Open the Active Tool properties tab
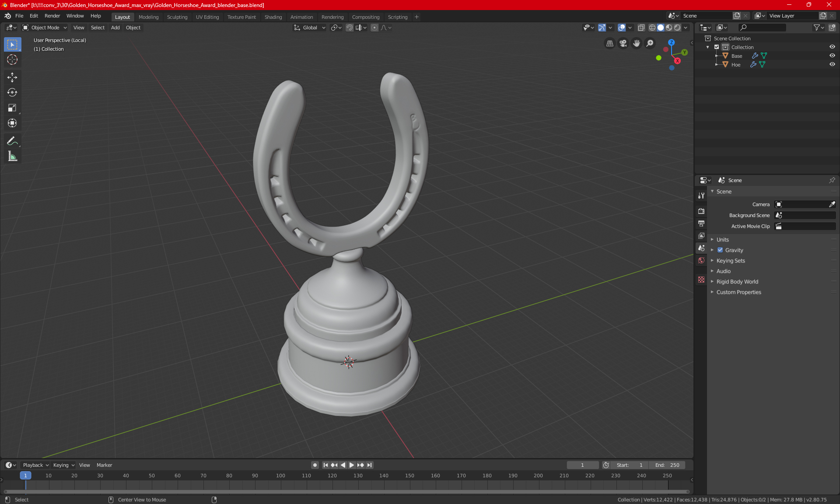Image resolution: width=840 pixels, height=504 pixels. pyautogui.click(x=701, y=196)
